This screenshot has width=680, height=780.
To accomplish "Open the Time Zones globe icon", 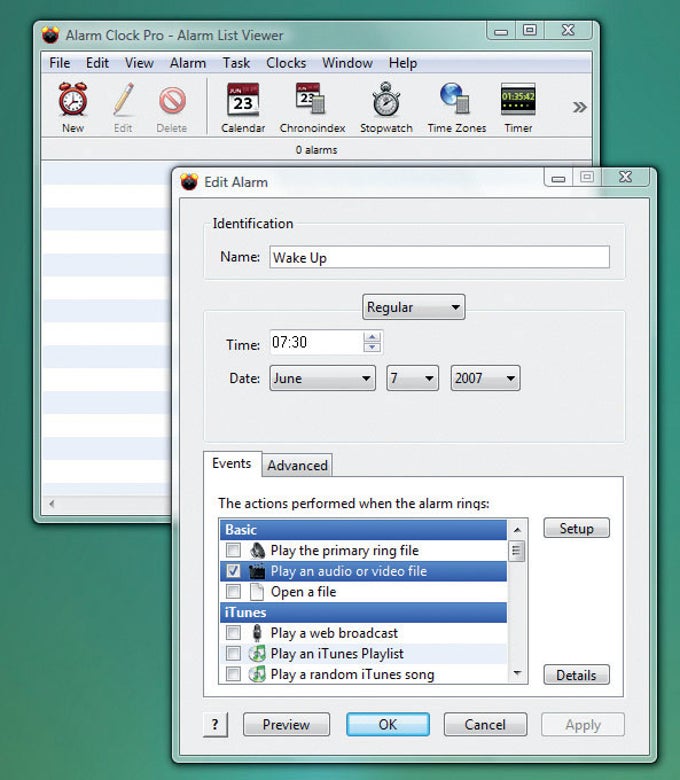I will [455, 98].
